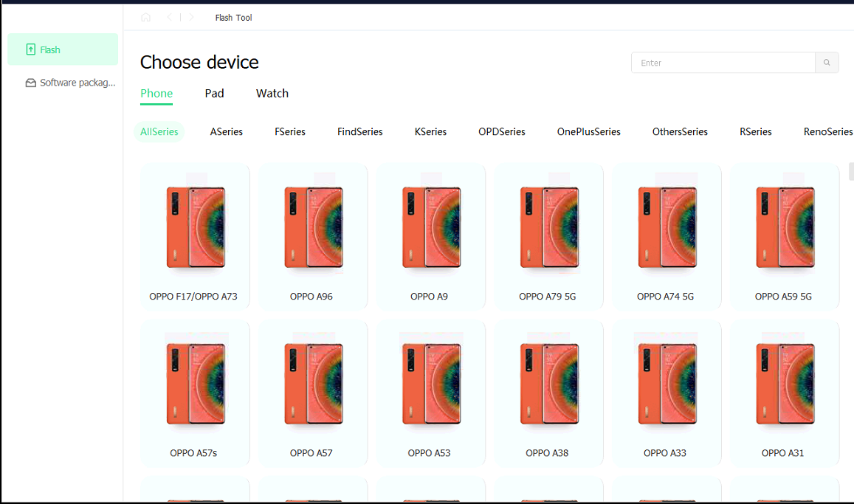
Task: Select the RSeries filter
Action: coord(755,131)
